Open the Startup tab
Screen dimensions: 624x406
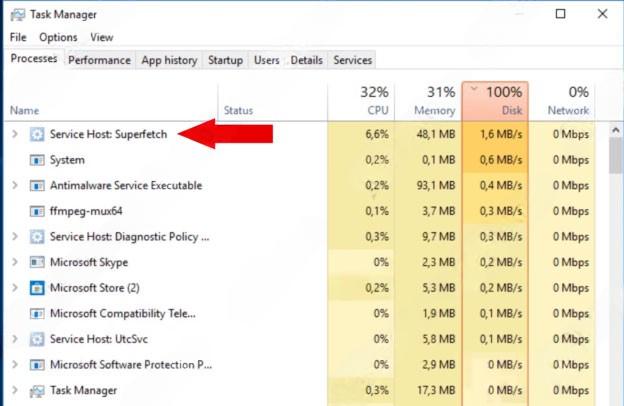[225, 60]
